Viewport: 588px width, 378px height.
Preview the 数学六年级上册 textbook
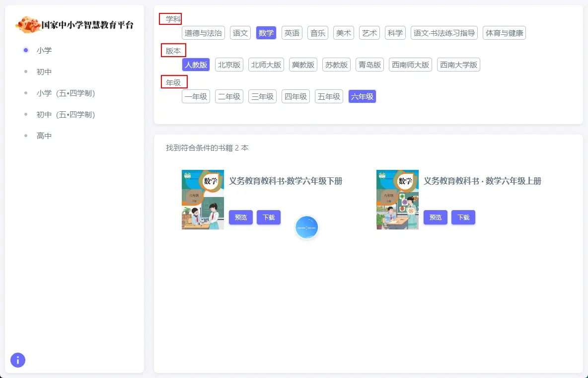436,218
